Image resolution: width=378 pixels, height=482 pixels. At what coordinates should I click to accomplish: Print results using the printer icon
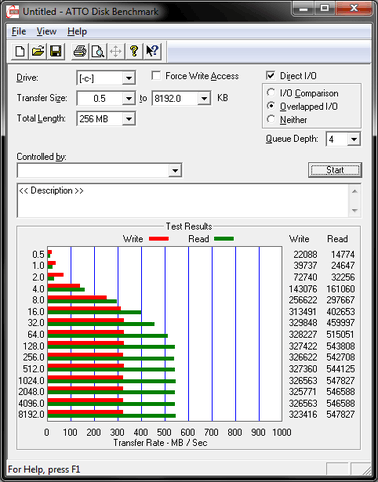[80, 51]
